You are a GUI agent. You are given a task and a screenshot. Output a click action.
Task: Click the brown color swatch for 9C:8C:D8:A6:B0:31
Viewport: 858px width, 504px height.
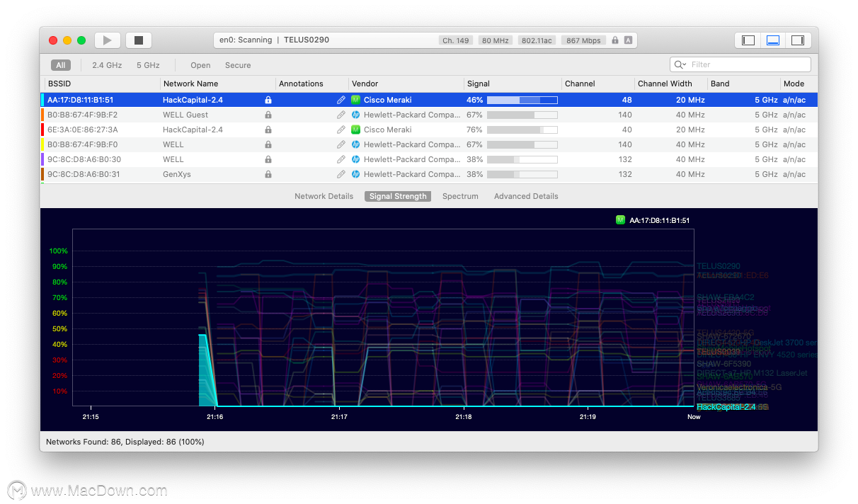pos(42,174)
